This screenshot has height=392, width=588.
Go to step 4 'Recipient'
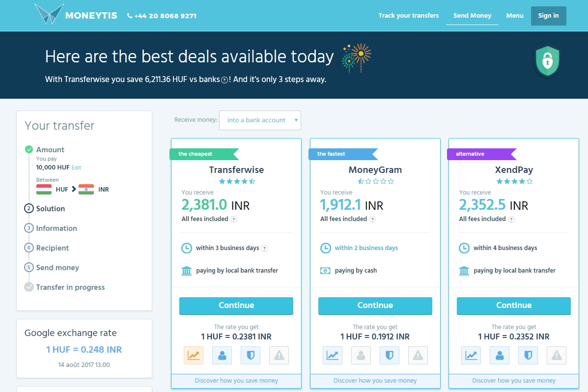53,248
